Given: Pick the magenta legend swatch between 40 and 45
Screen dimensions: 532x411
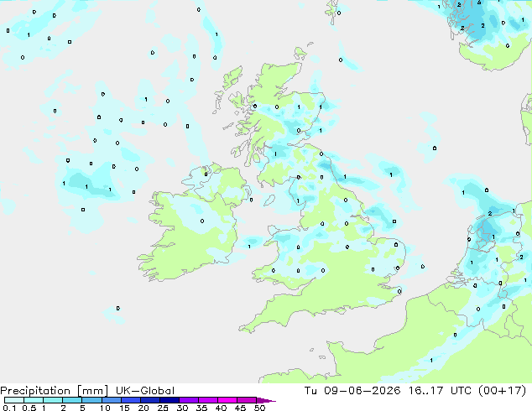Looking at the screenshot, I should click(x=227, y=400).
